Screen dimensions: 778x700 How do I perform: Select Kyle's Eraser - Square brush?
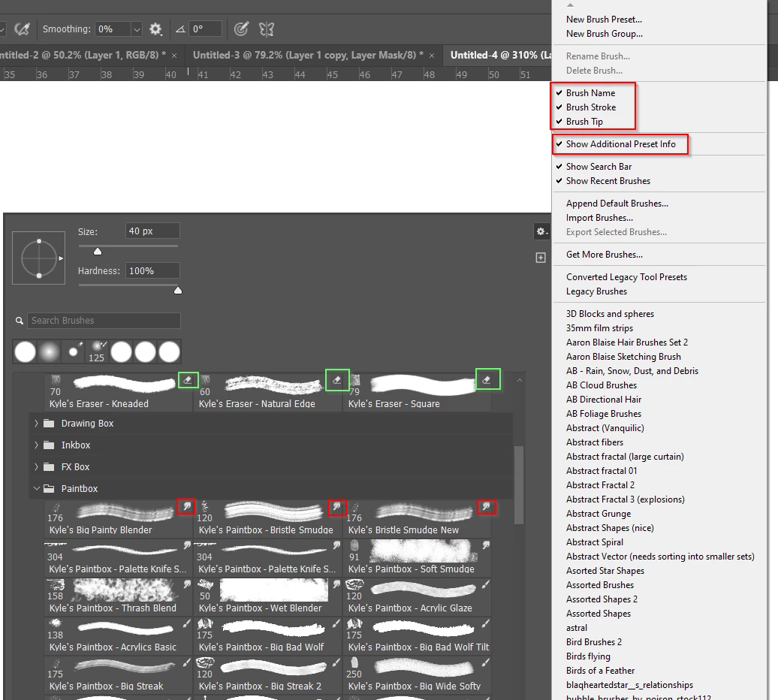coord(417,392)
